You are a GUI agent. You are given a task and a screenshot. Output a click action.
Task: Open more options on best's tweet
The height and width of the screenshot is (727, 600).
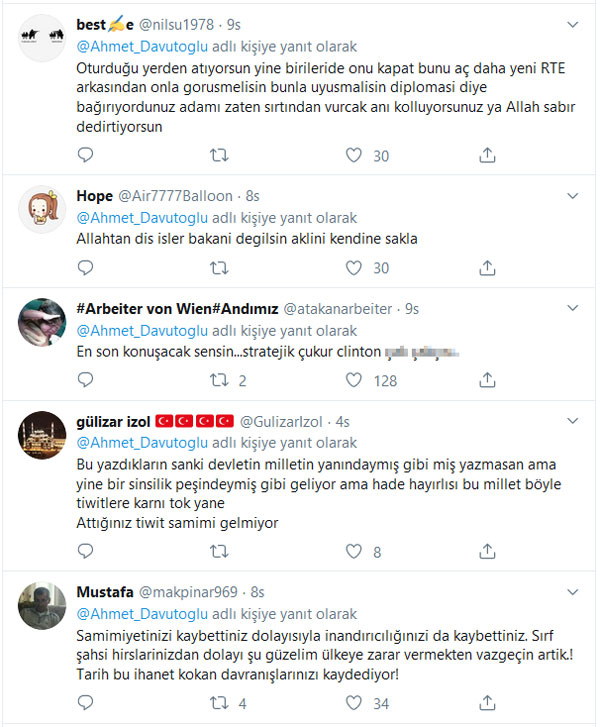pyautogui.click(x=571, y=24)
